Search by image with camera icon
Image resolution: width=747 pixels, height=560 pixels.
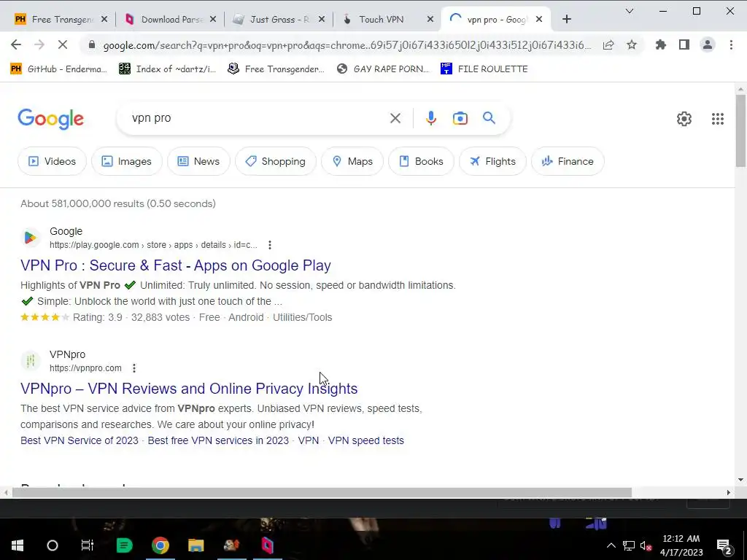[x=460, y=118]
